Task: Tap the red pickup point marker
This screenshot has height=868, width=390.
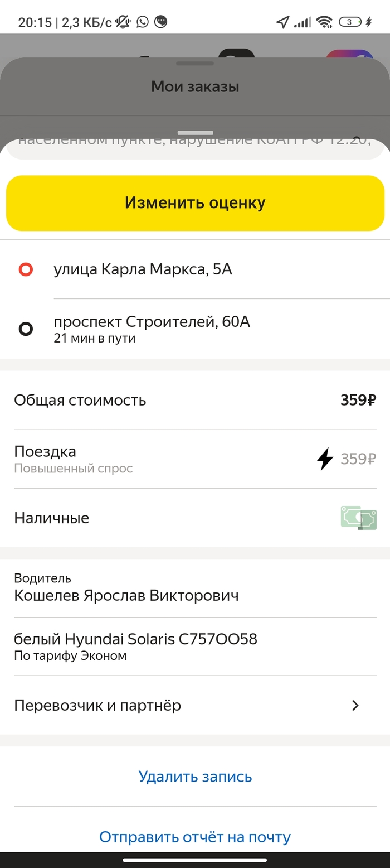Action: 26,270
